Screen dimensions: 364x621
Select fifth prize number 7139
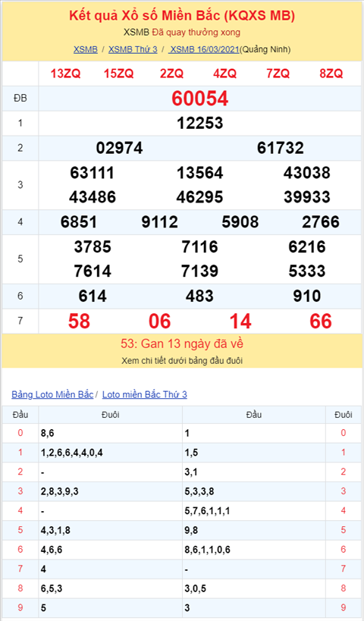click(200, 271)
